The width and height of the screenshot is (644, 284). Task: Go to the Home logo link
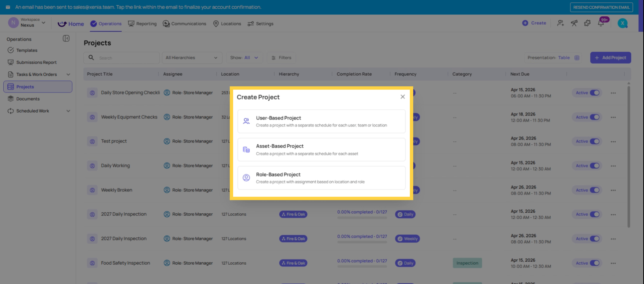pyautogui.click(x=71, y=24)
